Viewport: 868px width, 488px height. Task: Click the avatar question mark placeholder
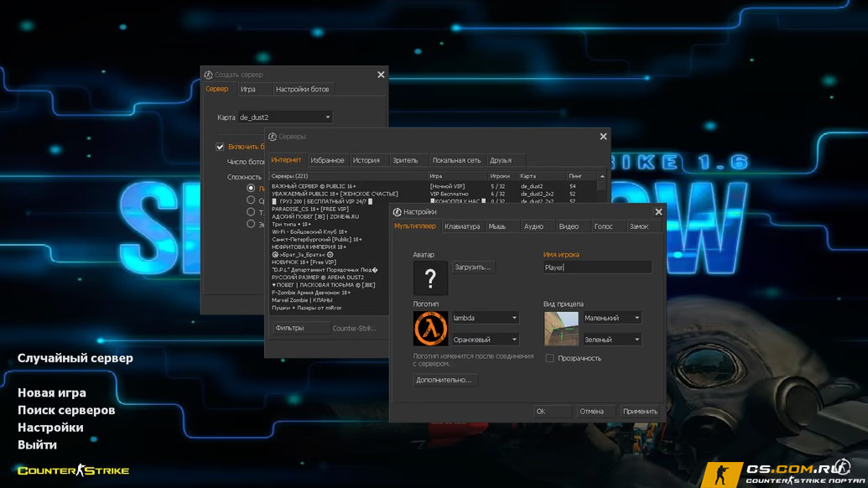click(430, 278)
